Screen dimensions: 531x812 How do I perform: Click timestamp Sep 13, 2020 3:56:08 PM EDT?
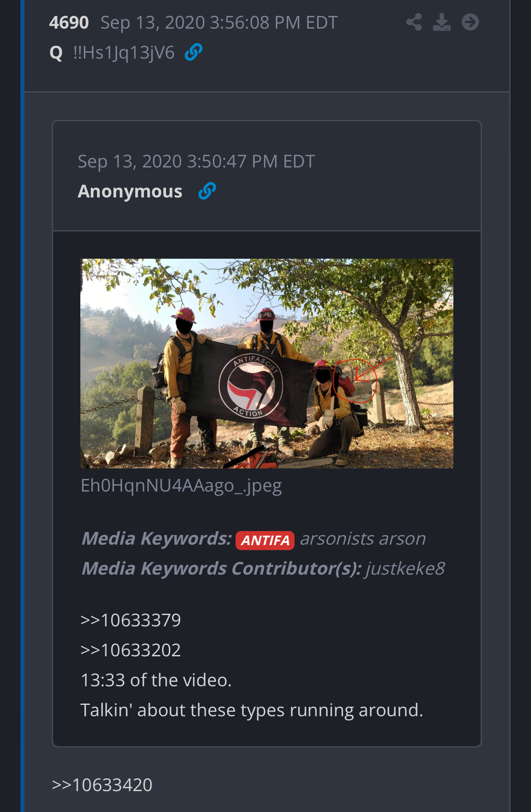219,23
